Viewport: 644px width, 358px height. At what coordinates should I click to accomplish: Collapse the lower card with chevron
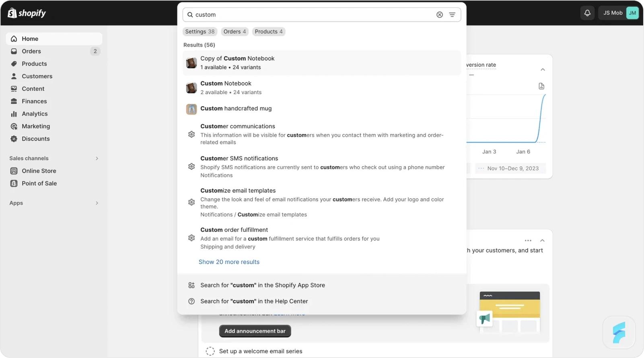coord(542,241)
